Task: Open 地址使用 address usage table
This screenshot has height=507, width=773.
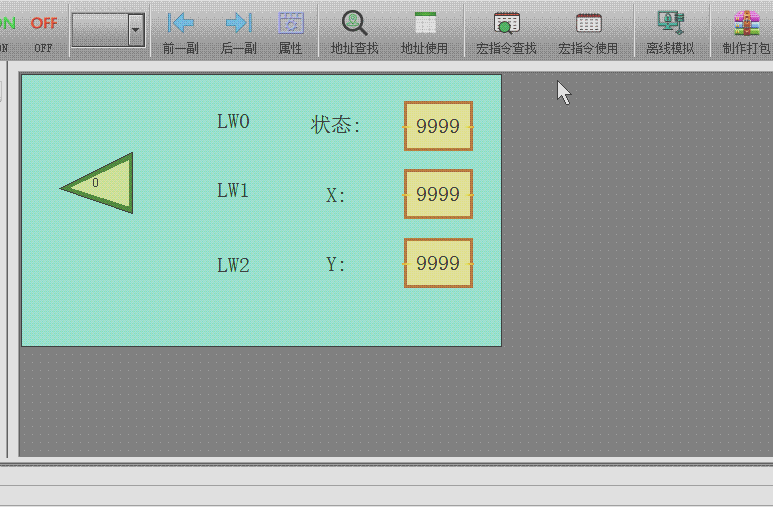Action: click(x=425, y=24)
